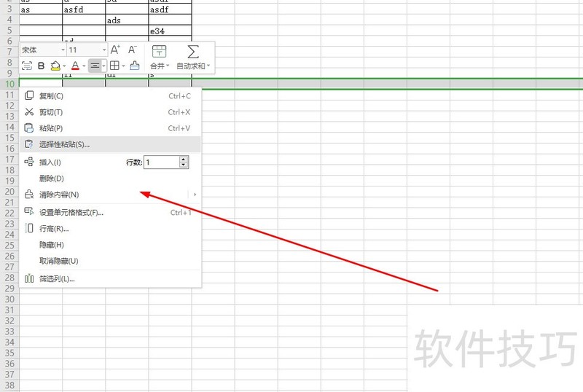Open the 自动求和 dropdown arrow
Image resolution: width=583 pixels, height=392 pixels.
tap(208, 66)
